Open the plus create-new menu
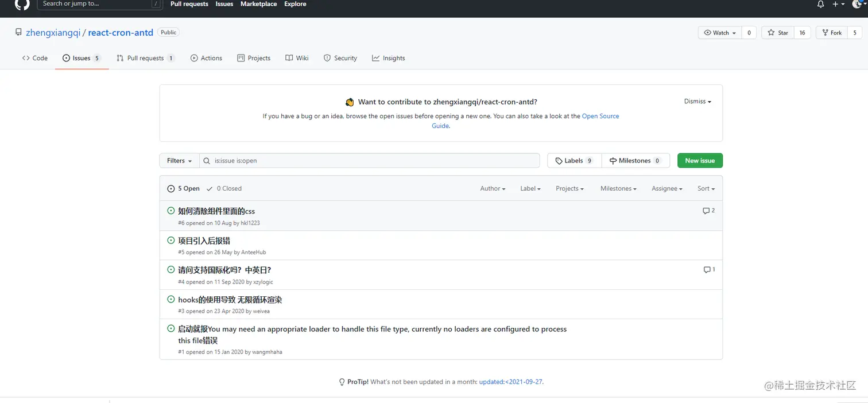 838,4
